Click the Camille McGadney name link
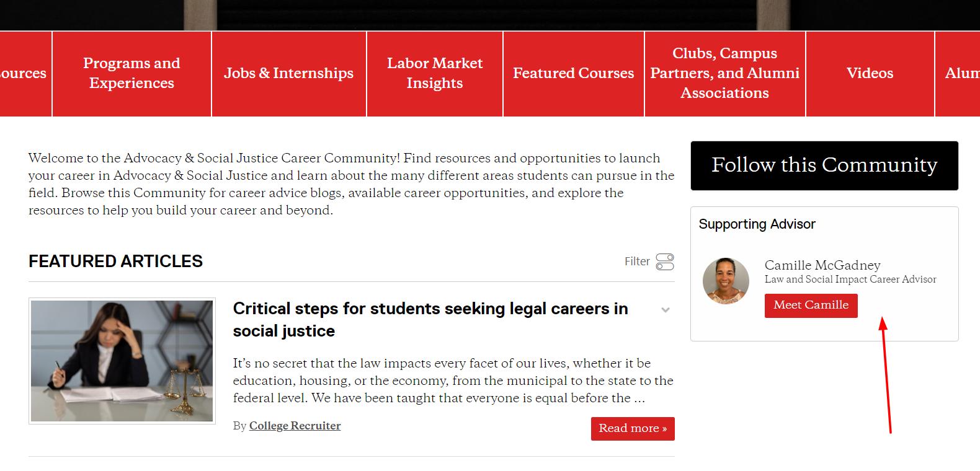 pos(822,265)
